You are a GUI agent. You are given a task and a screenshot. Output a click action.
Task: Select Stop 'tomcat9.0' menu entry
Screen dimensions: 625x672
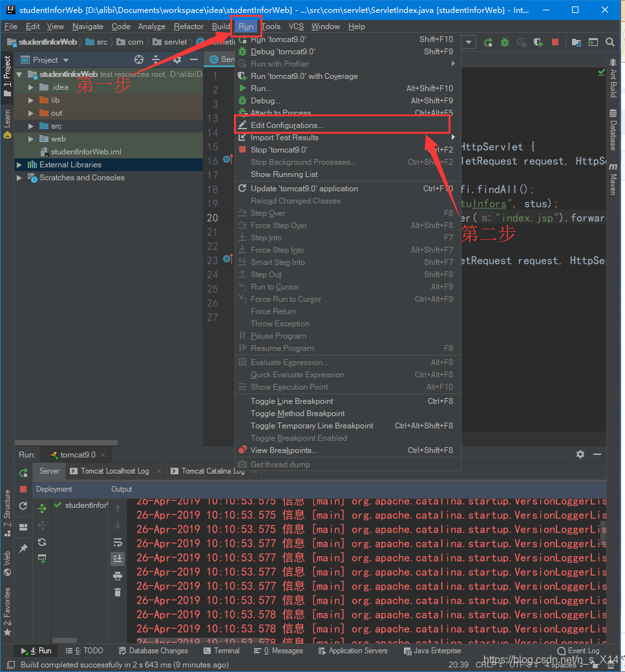(x=348, y=149)
